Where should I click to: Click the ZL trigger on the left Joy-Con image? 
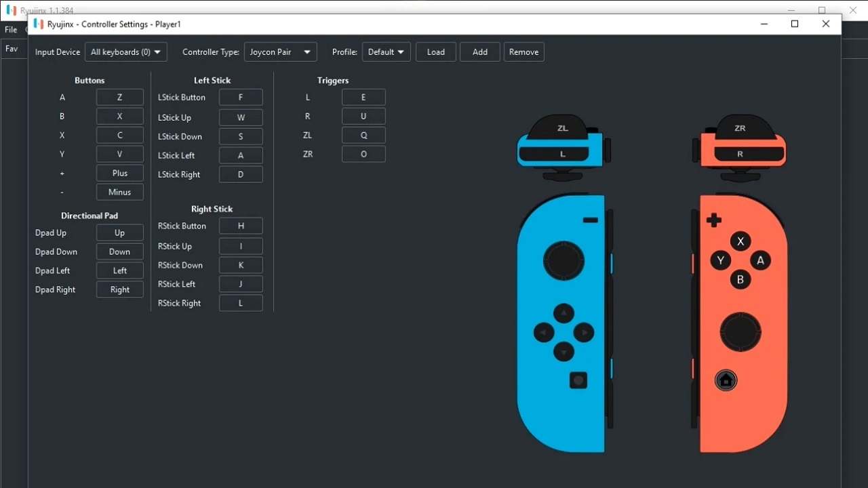click(x=562, y=127)
